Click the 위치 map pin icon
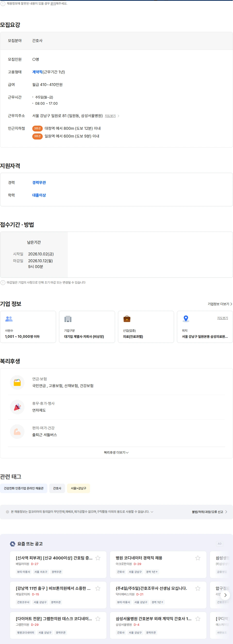This screenshot has height=644, width=233. [186, 319]
